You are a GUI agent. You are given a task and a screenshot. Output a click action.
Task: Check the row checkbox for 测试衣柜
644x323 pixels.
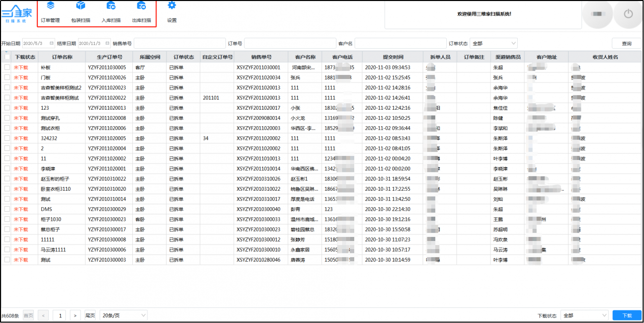(x=7, y=128)
